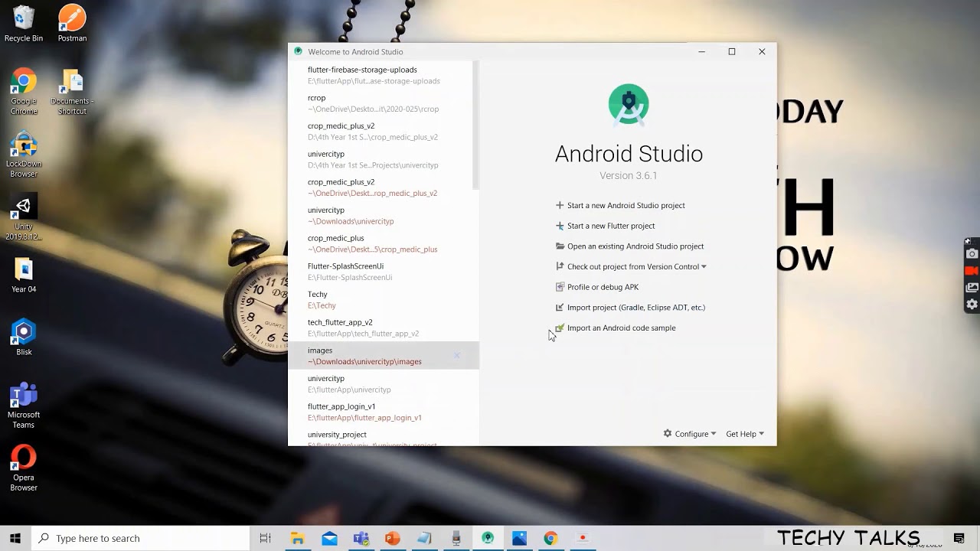
Task: Click the recent projects list scrollbar
Action: 475,126
